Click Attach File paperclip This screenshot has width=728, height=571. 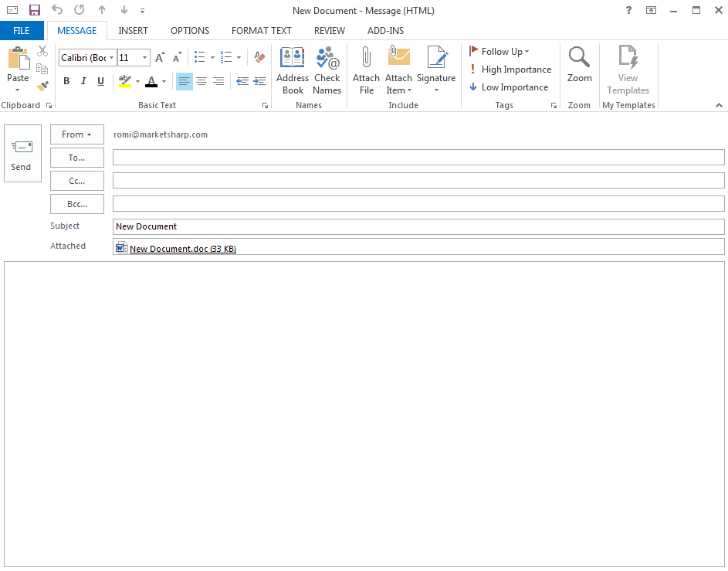[367, 70]
